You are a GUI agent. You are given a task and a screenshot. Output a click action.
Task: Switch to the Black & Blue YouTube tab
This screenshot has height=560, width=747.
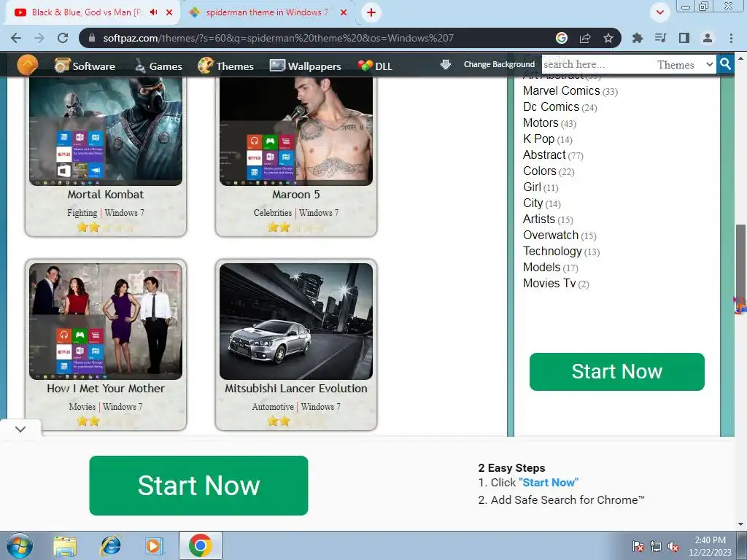click(86, 12)
